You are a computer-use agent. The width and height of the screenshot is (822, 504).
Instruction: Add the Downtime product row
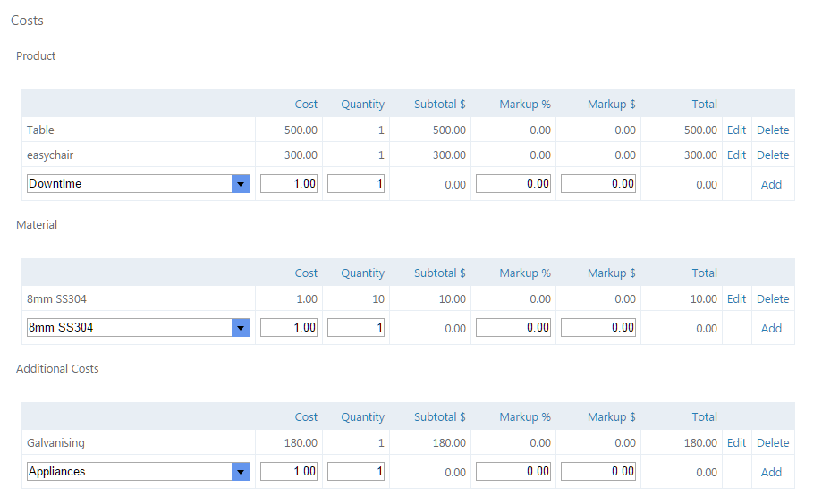click(771, 185)
